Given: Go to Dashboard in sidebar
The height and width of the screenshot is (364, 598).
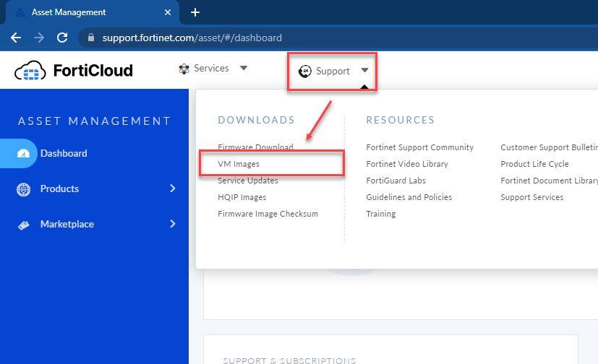Looking at the screenshot, I should click(x=64, y=153).
